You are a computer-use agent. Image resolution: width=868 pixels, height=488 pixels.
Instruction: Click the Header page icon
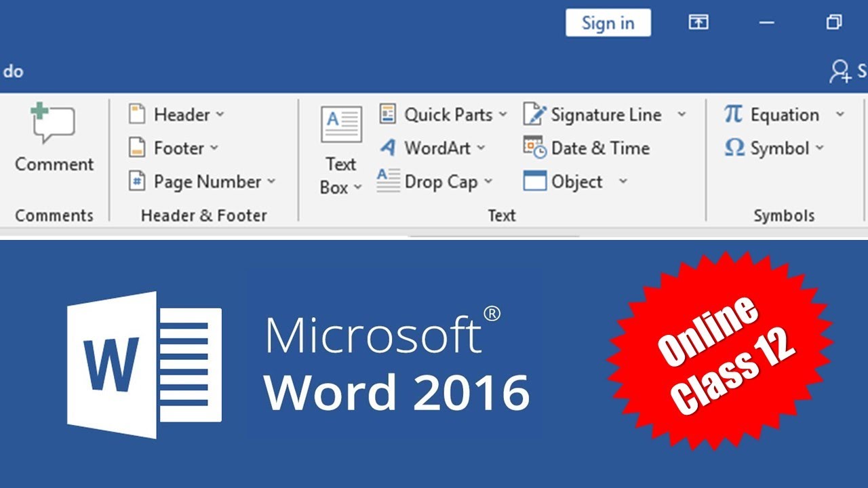138,114
